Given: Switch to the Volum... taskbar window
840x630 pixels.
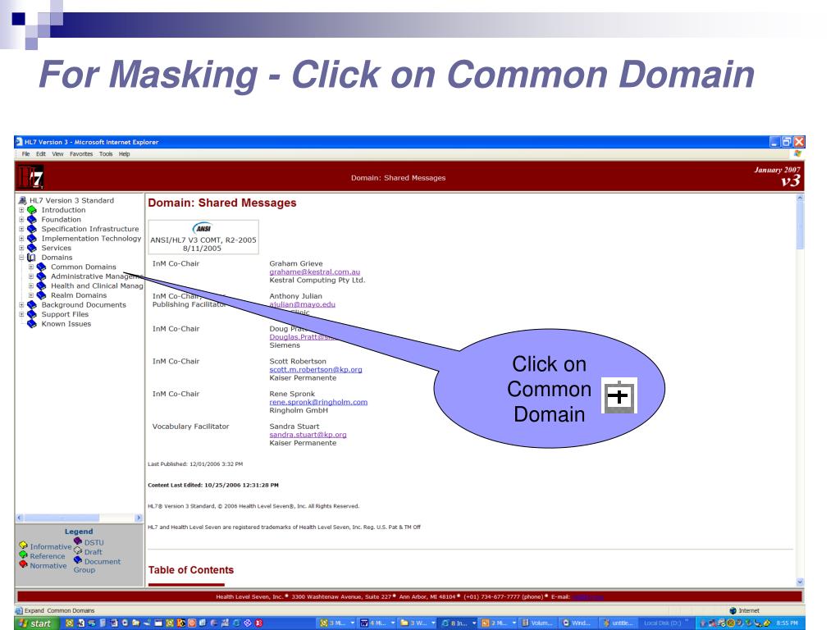Looking at the screenshot, I should click(x=536, y=623).
